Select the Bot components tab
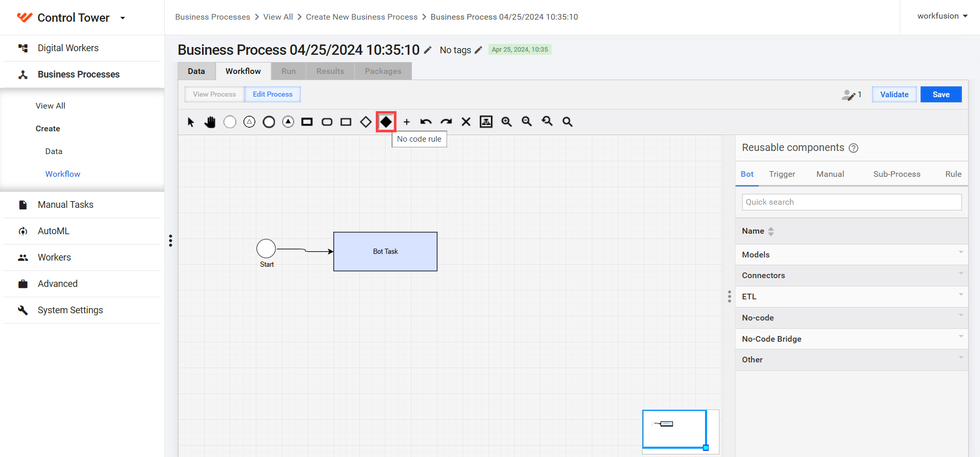This screenshot has height=457, width=980. (747, 174)
